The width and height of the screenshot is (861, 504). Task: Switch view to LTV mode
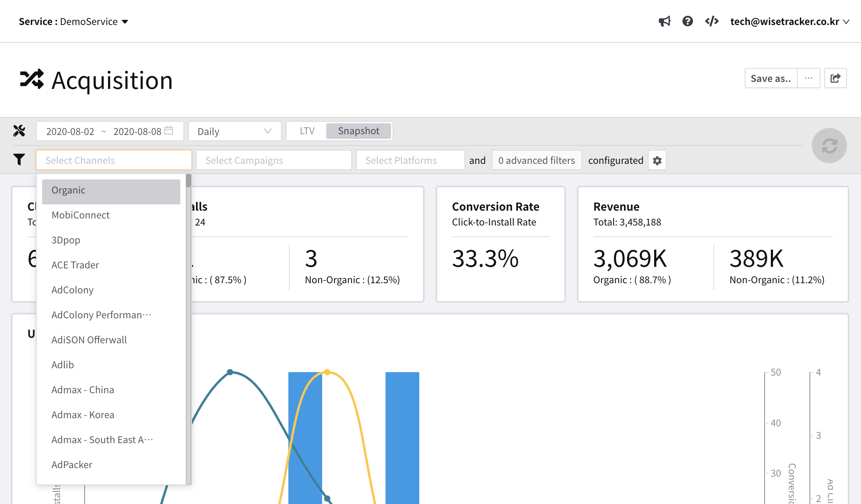307,131
